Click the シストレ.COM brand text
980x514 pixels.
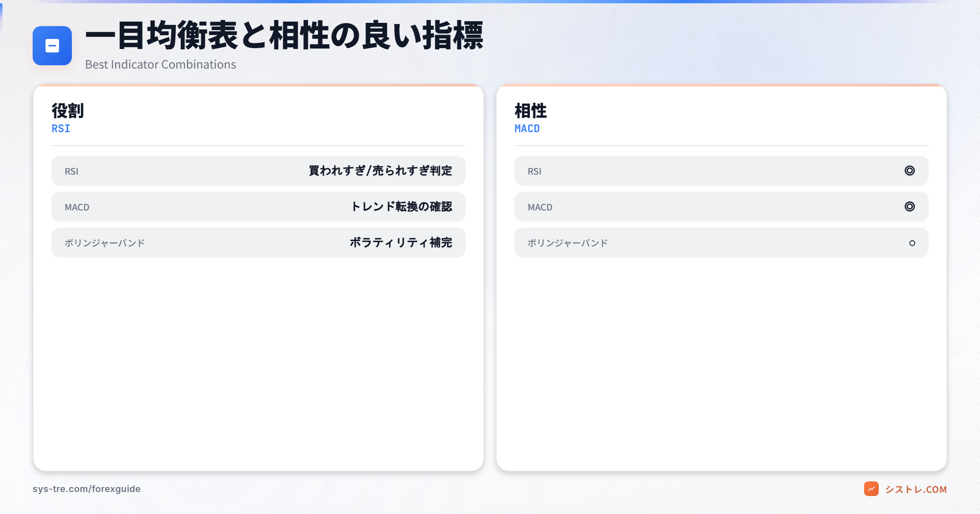pyautogui.click(x=915, y=489)
